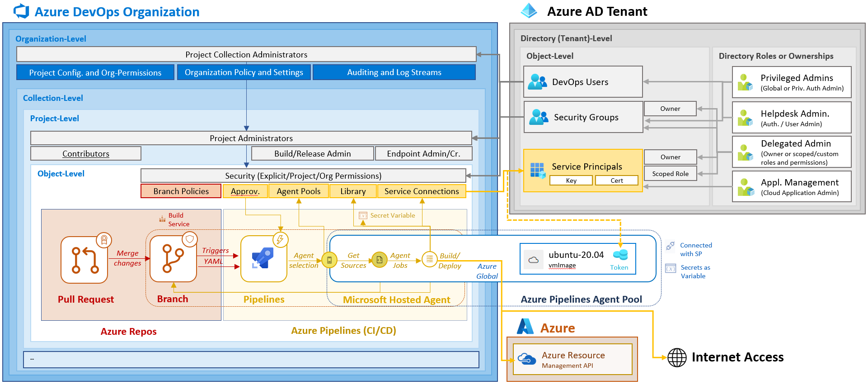Click the Security Groups people icon
The width and height of the screenshot is (868, 385).
click(539, 117)
